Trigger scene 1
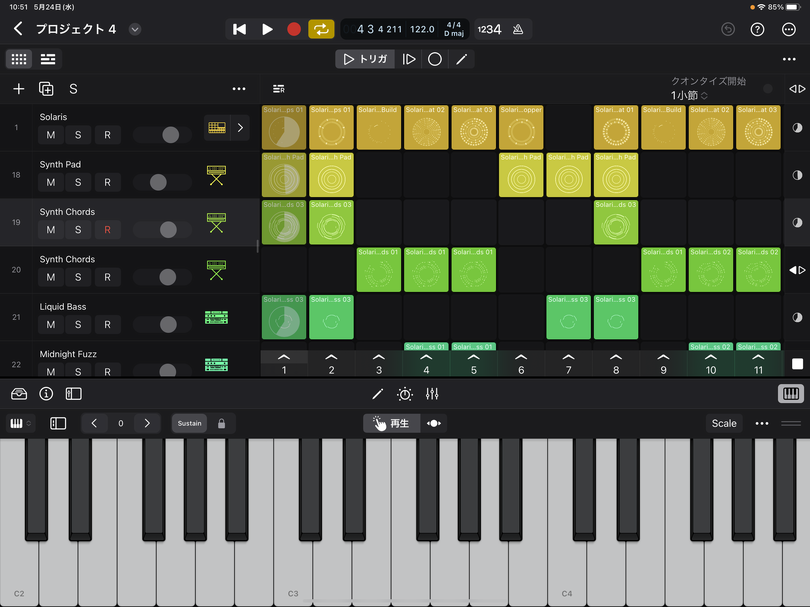Image resolution: width=810 pixels, height=607 pixels. coord(284,364)
